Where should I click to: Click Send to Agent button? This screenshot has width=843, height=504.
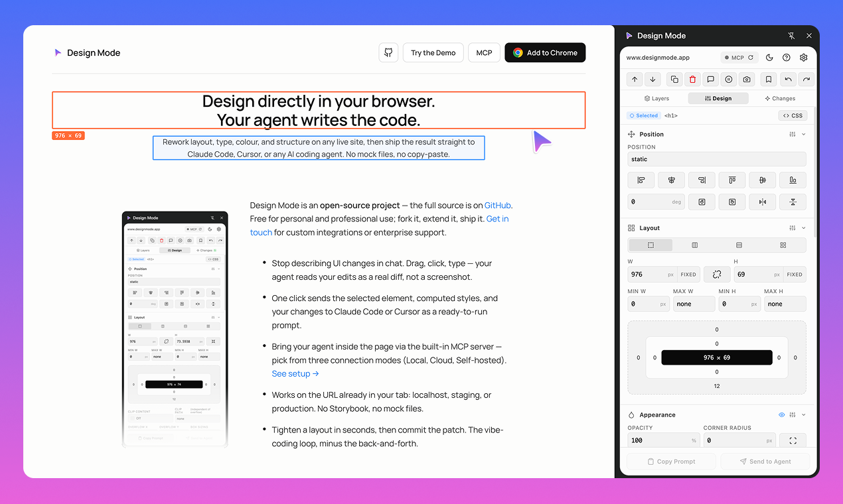pyautogui.click(x=765, y=462)
